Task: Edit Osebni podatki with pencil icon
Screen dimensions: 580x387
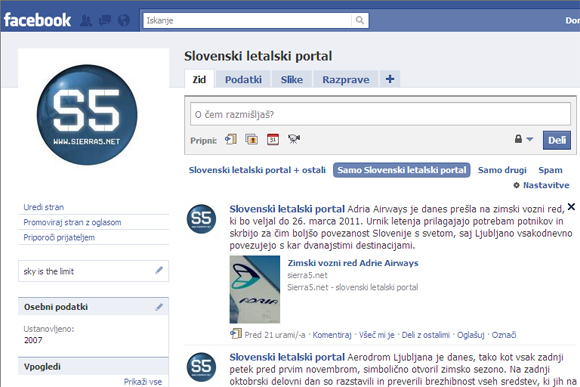Action: pos(159,307)
